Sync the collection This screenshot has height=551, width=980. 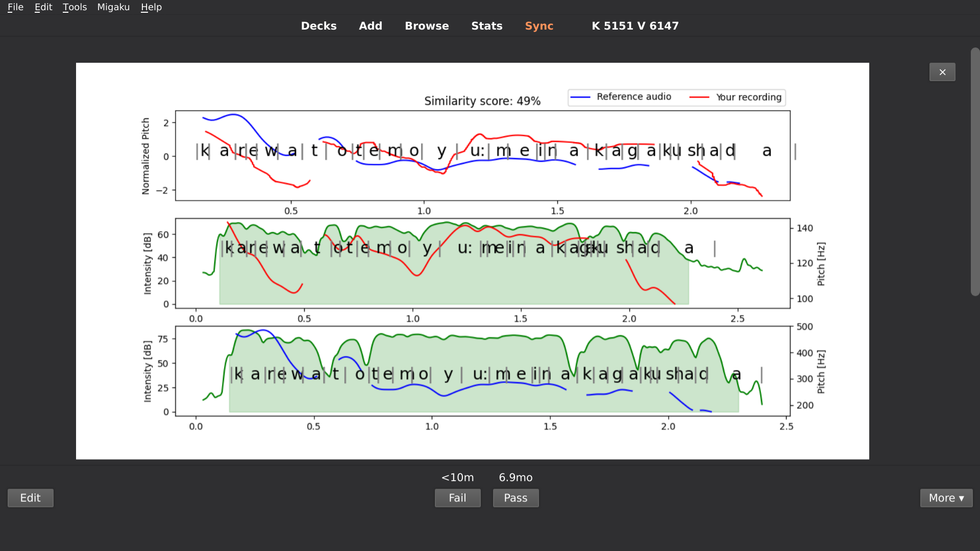tap(539, 26)
